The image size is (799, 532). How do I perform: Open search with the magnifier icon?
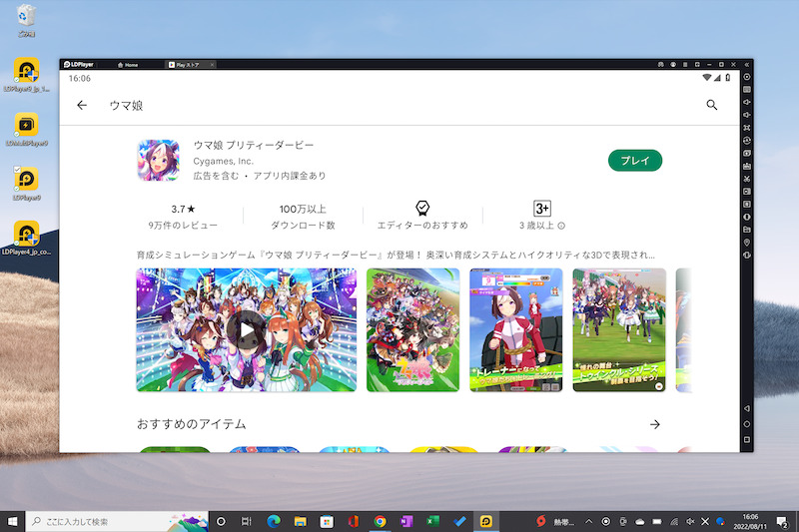pos(712,105)
